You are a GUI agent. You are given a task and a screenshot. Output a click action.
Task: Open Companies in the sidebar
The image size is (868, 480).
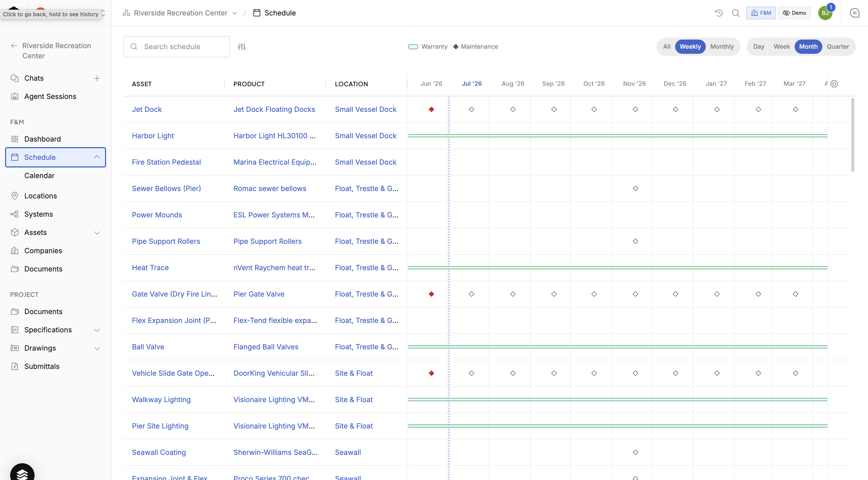[x=43, y=251]
